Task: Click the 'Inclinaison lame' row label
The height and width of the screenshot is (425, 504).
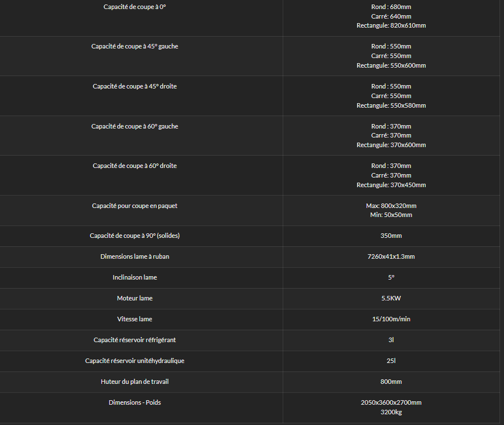Action: [135, 277]
